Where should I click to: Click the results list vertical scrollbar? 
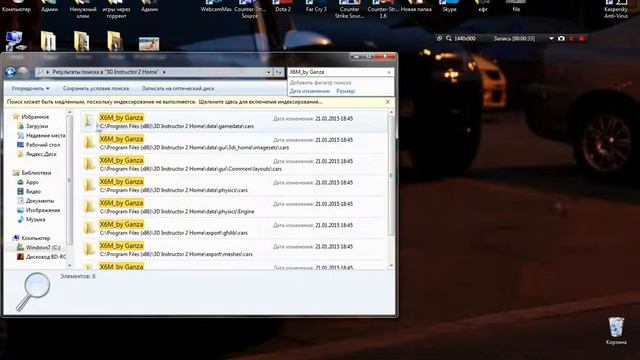click(391, 176)
